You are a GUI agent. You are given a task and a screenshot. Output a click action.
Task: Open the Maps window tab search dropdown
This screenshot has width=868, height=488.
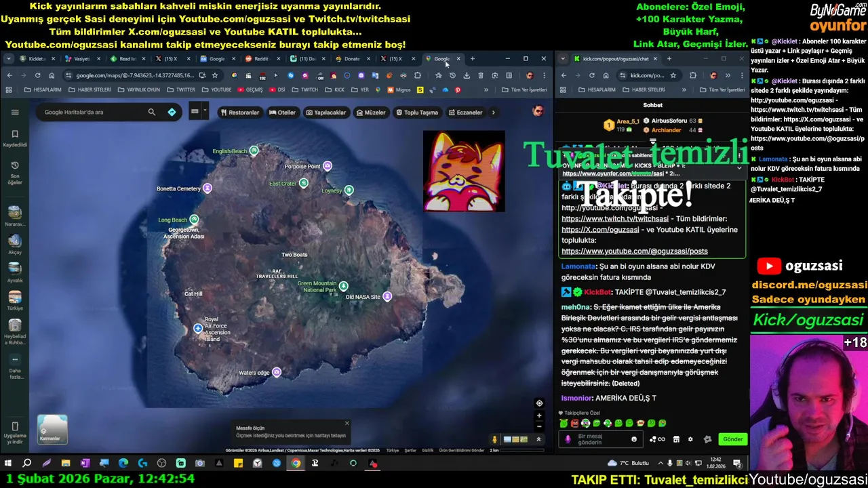click(x=8, y=59)
